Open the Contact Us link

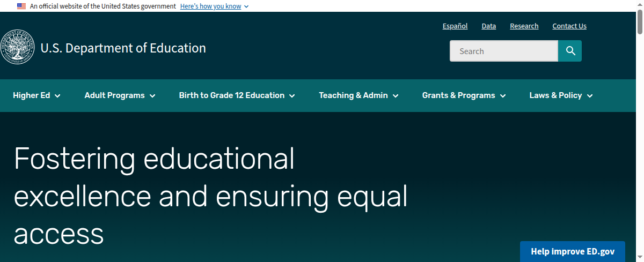569,26
